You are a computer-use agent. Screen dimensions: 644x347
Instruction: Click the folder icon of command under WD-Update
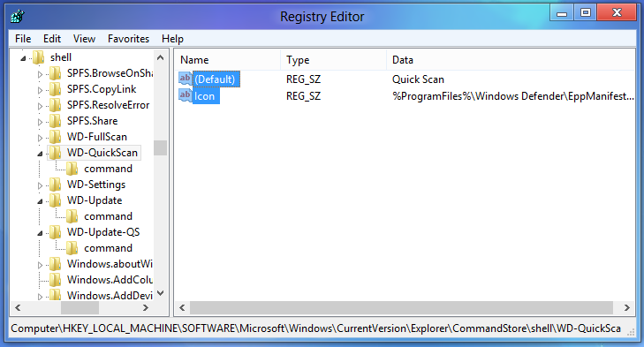72,216
